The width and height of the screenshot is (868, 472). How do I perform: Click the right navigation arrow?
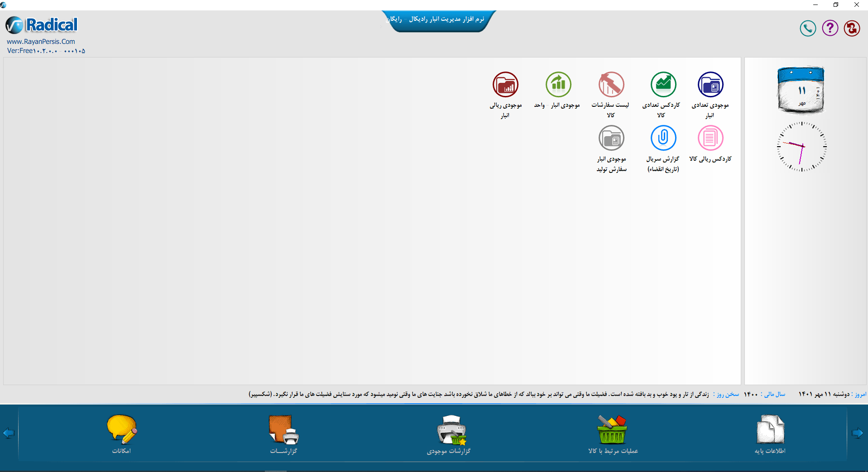pyautogui.click(x=858, y=433)
